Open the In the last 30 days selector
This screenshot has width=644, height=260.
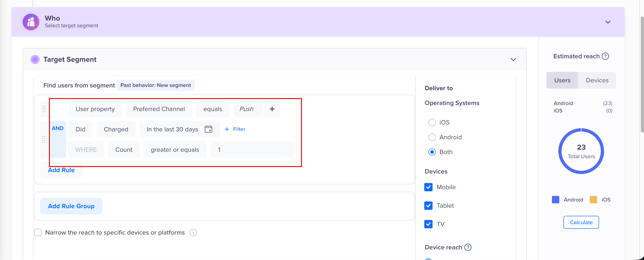click(172, 129)
